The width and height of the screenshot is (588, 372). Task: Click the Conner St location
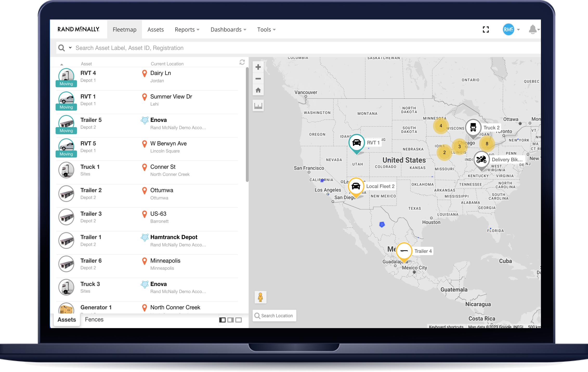163,167
